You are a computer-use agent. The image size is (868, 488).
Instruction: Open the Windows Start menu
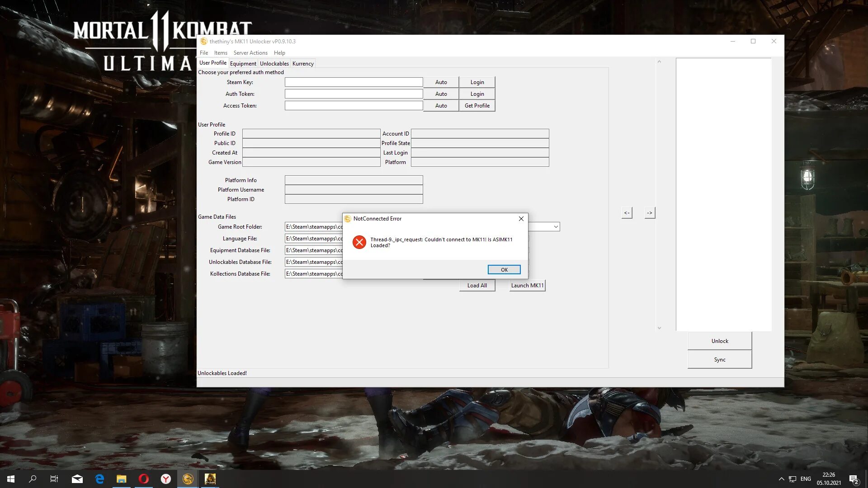[11, 479]
